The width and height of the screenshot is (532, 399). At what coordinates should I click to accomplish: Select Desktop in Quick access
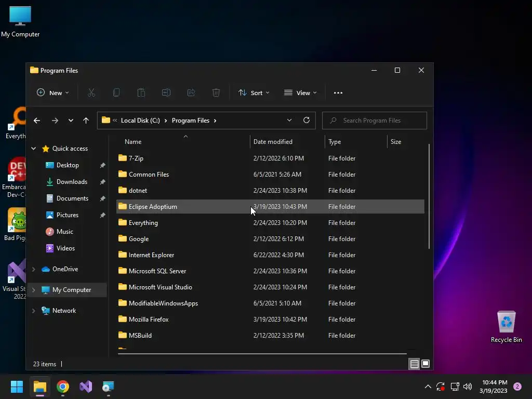[68, 165]
